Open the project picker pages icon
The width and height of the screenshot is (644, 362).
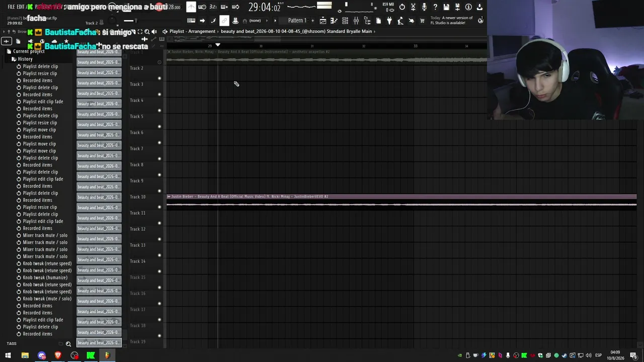378,21
